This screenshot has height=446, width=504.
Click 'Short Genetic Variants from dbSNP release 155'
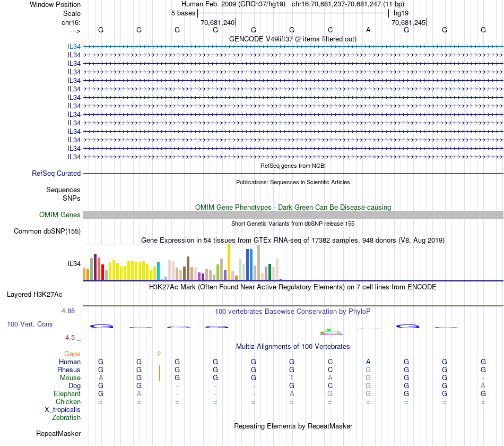point(293,224)
